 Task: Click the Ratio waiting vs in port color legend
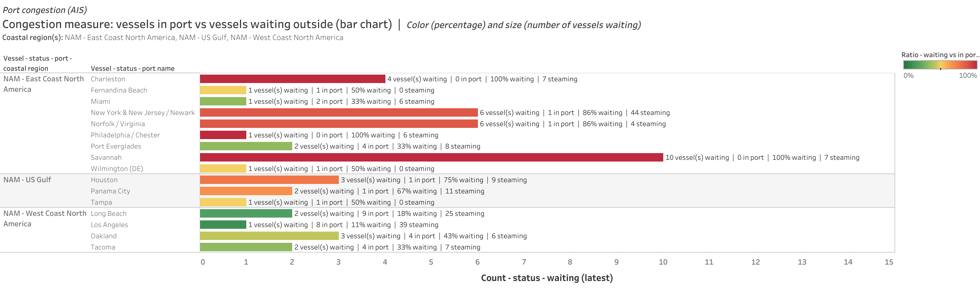(x=940, y=65)
